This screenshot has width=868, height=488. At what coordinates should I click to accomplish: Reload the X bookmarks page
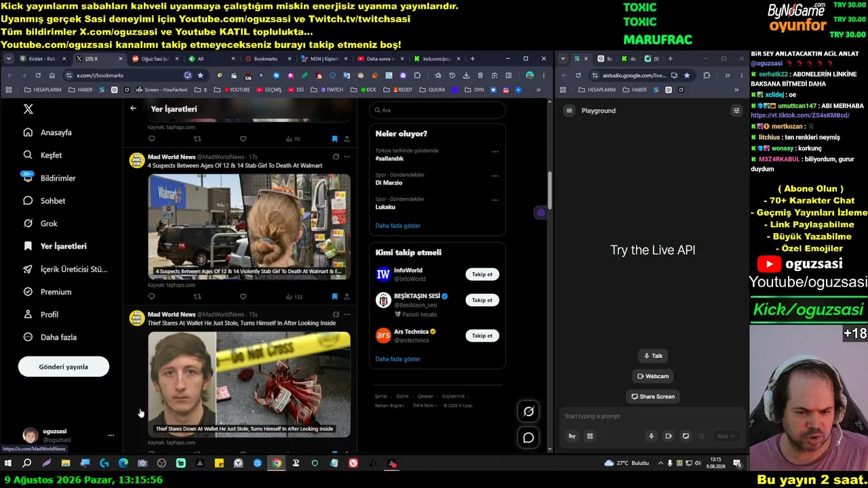[38, 75]
